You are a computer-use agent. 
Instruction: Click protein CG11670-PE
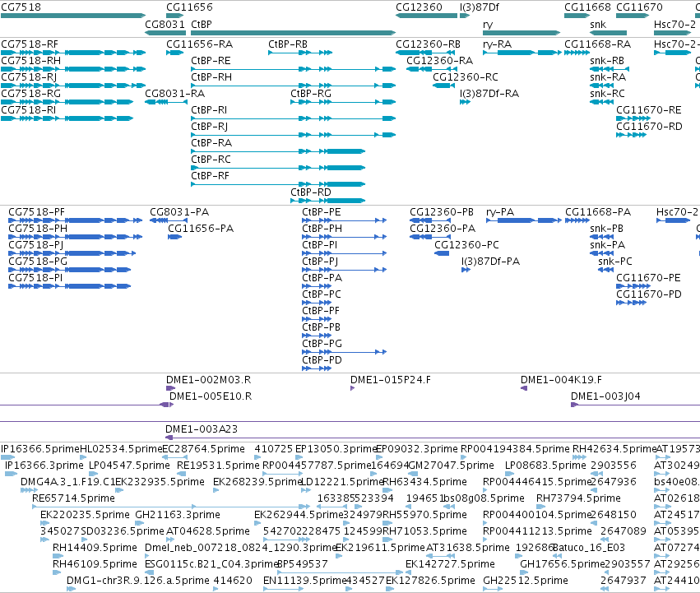point(633,287)
